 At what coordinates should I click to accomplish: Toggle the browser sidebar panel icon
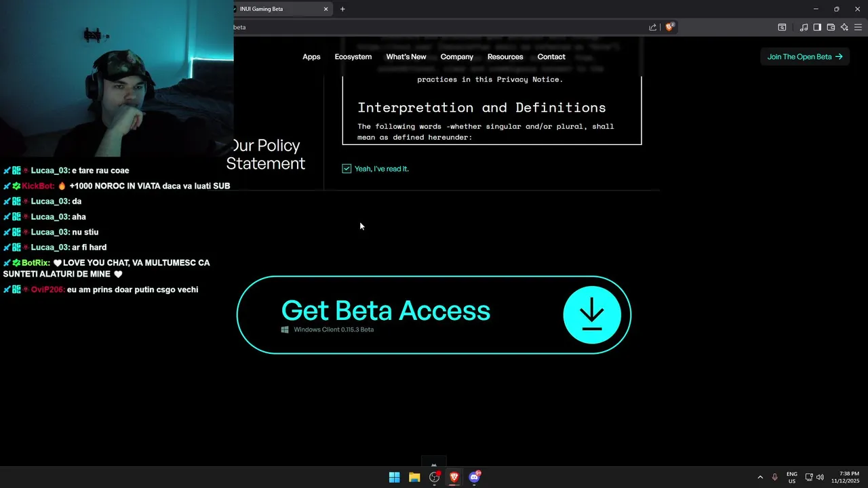click(817, 27)
